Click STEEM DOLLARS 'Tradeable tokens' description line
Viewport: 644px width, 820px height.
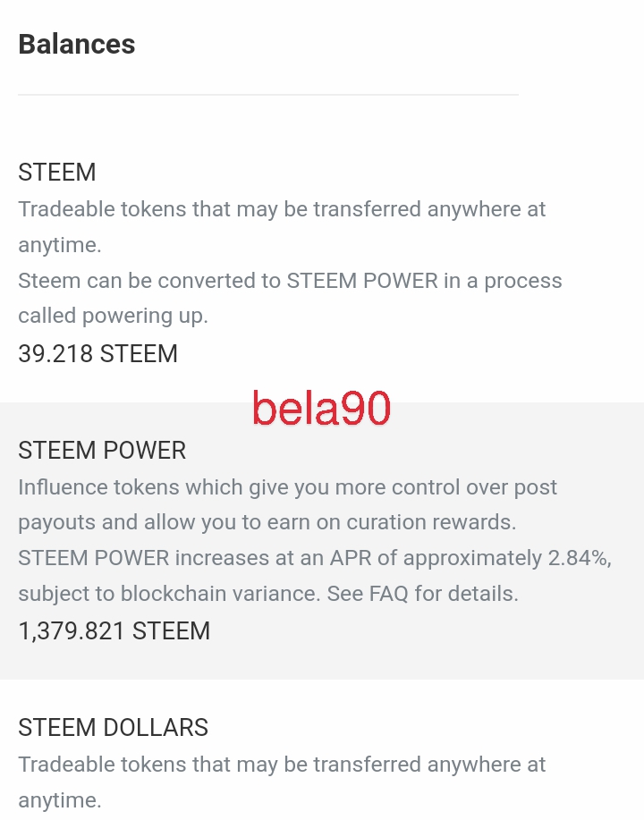coord(282,765)
